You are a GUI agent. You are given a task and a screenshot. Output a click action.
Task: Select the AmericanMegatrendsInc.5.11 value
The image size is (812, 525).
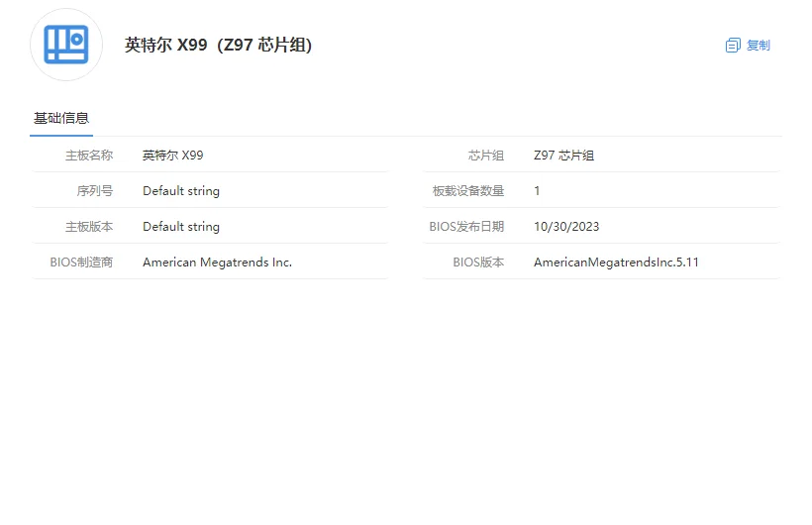click(x=616, y=262)
